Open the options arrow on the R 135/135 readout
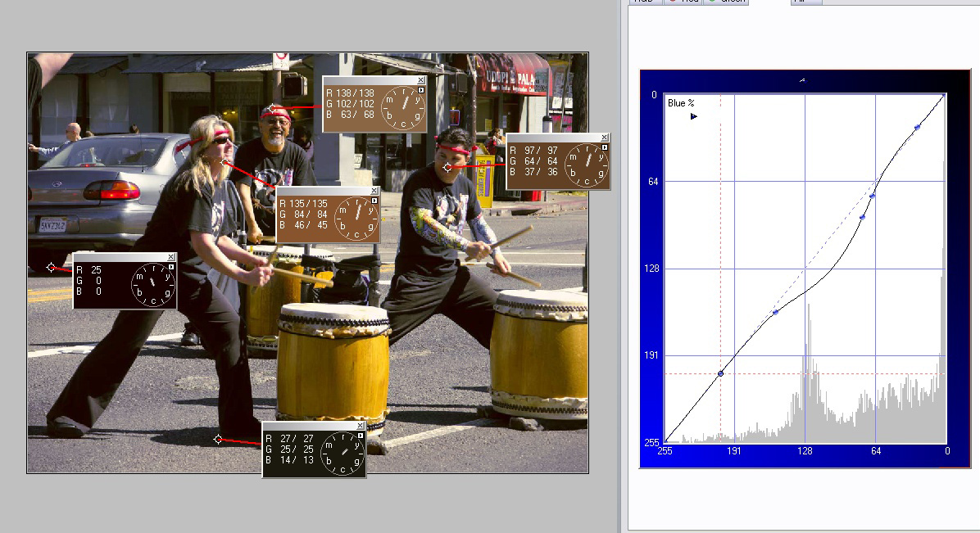This screenshot has width=980, height=533. pos(374,201)
